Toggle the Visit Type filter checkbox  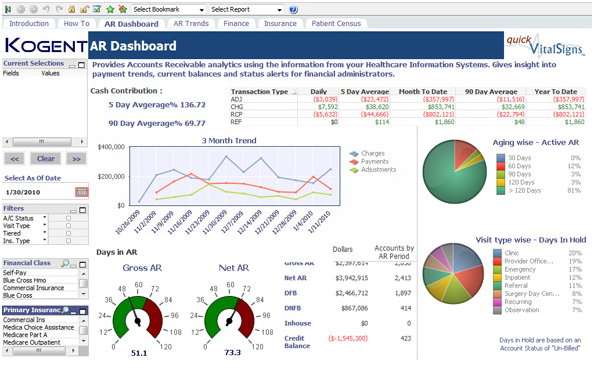pyautogui.click(x=68, y=226)
